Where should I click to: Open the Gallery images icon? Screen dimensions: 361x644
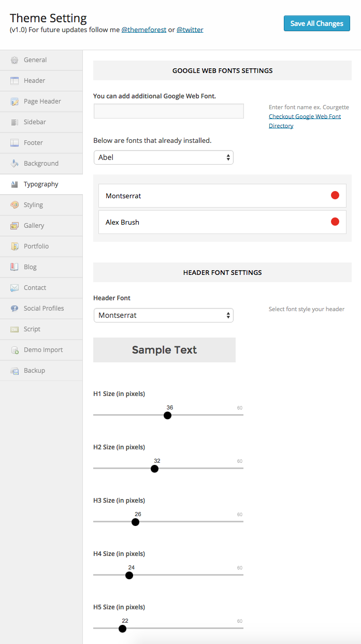point(15,226)
